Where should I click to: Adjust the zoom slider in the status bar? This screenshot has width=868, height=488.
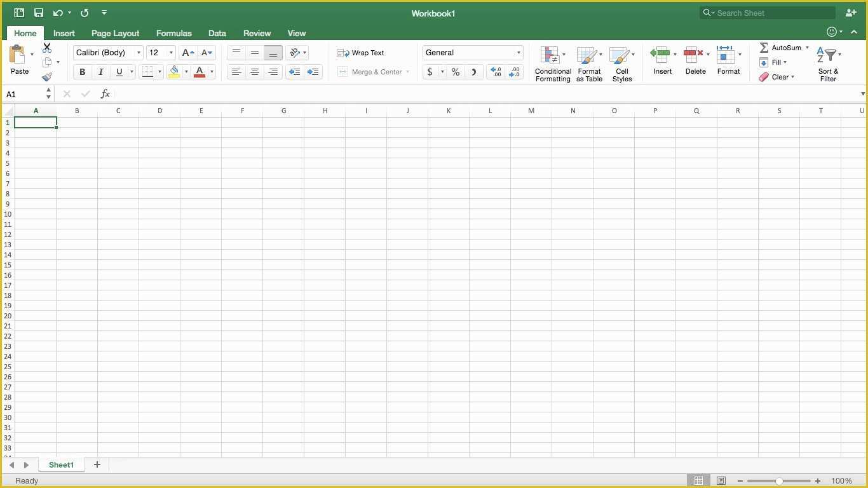tap(779, 481)
